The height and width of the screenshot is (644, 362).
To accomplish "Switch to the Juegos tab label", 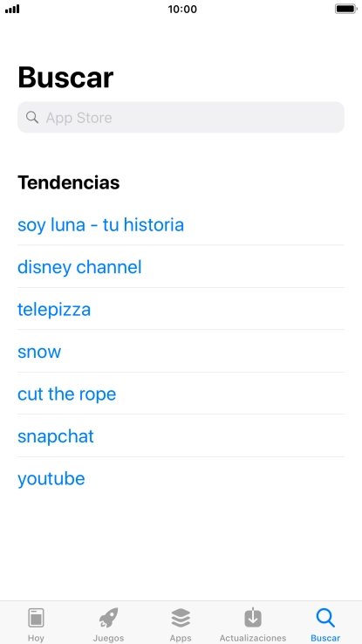I will [109, 638].
